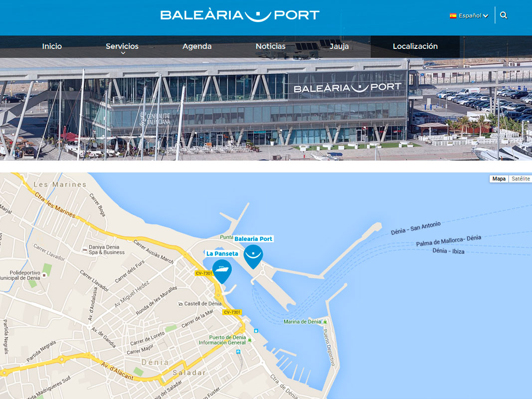
Task: Open the Jauja menu item
Action: coord(339,46)
